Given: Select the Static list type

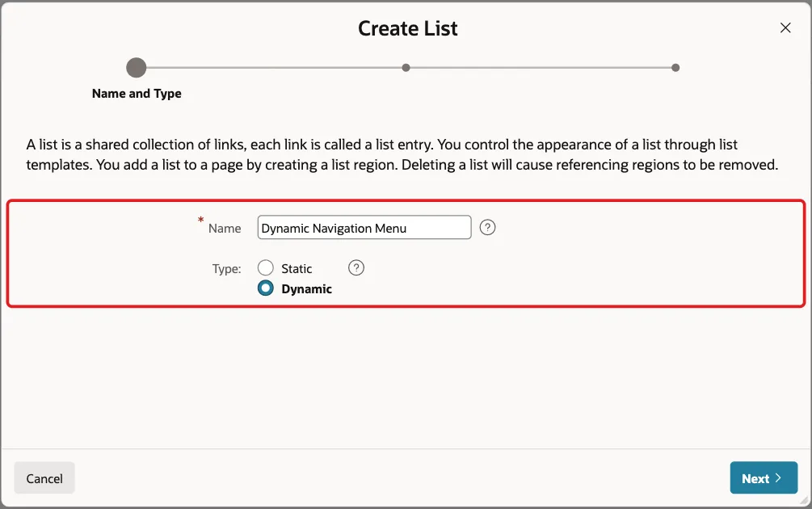Looking at the screenshot, I should tap(266, 267).
